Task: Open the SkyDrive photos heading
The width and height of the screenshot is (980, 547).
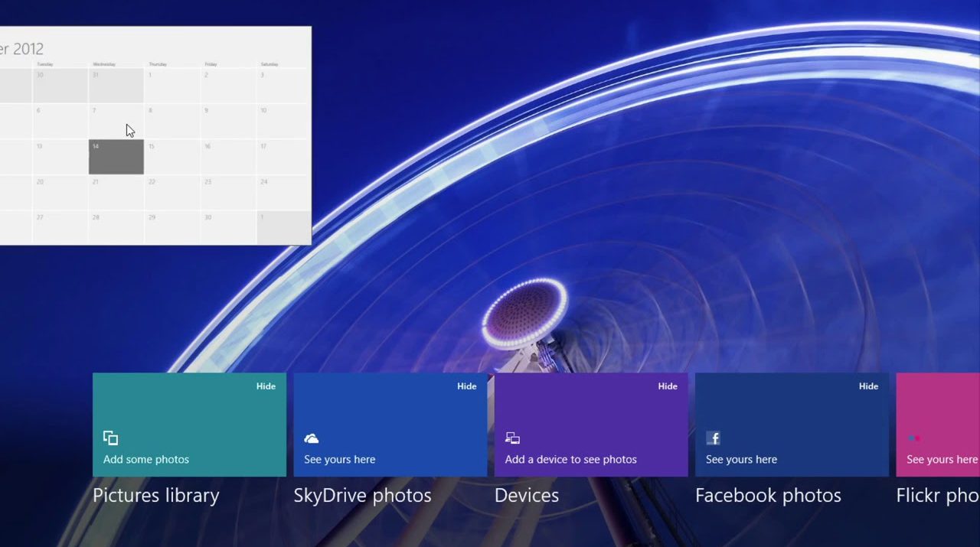Action: pos(362,496)
